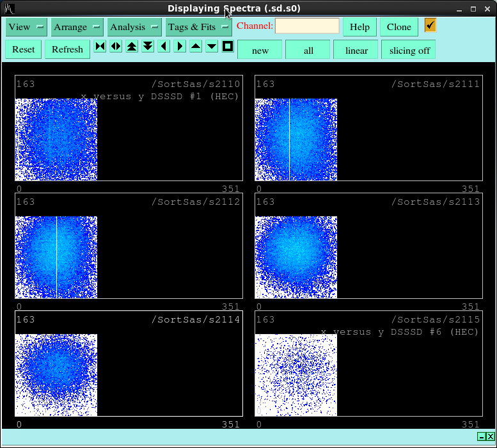Click 'x versus y DSSSD #1 (HEC)' title
The height and width of the screenshot is (448, 497).
[160, 97]
